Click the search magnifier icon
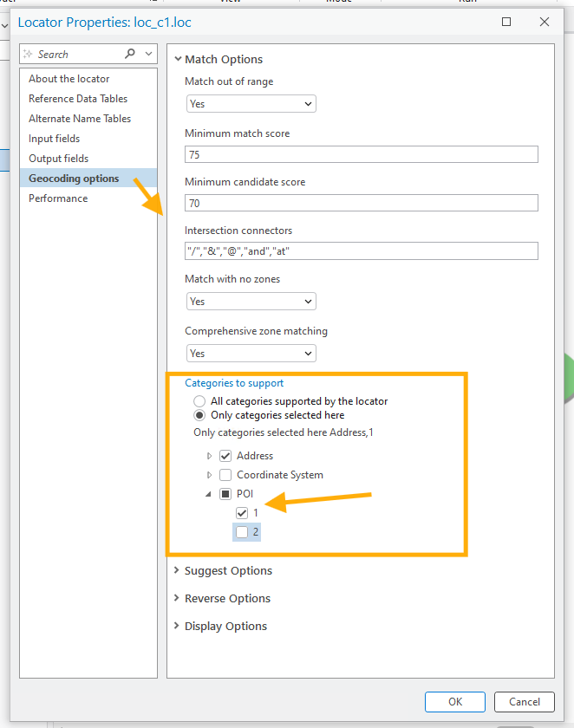Screen dimensions: 574x728 click(130, 54)
